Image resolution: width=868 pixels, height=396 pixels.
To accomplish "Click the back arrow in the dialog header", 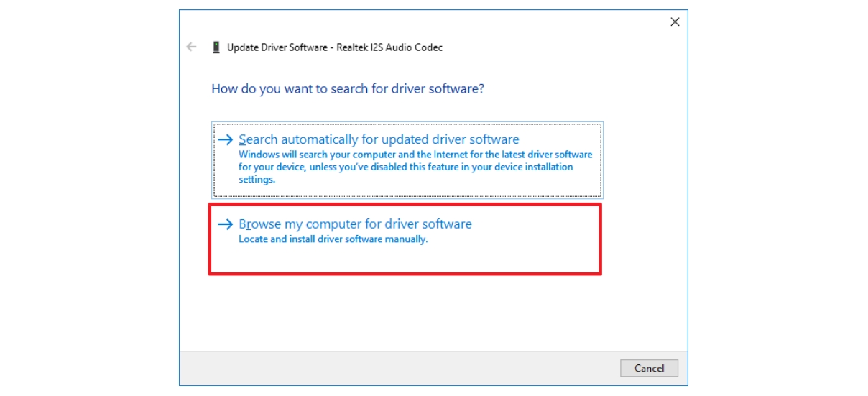I will (x=191, y=47).
